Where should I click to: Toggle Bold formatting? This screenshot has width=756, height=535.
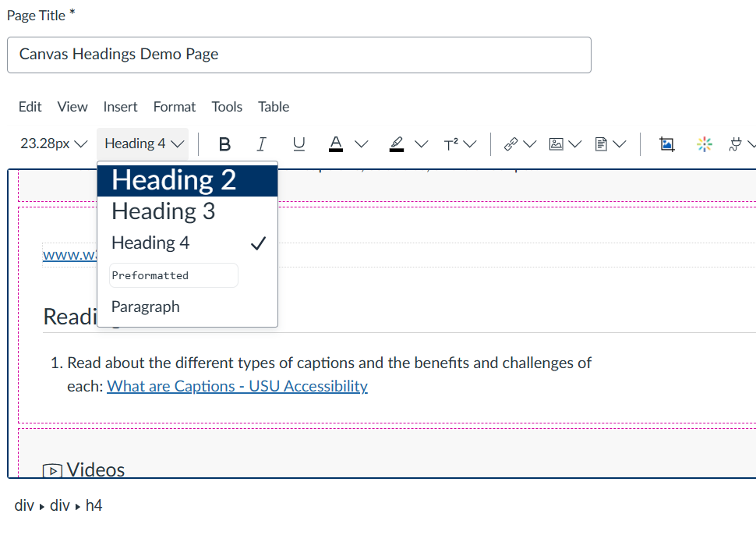pyautogui.click(x=224, y=143)
